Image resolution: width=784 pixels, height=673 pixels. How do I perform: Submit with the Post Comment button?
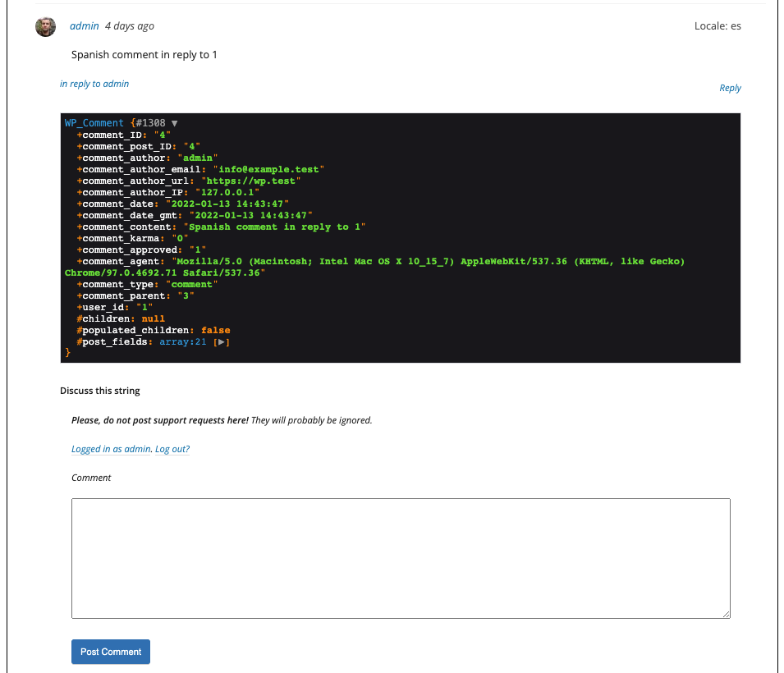[x=111, y=652]
